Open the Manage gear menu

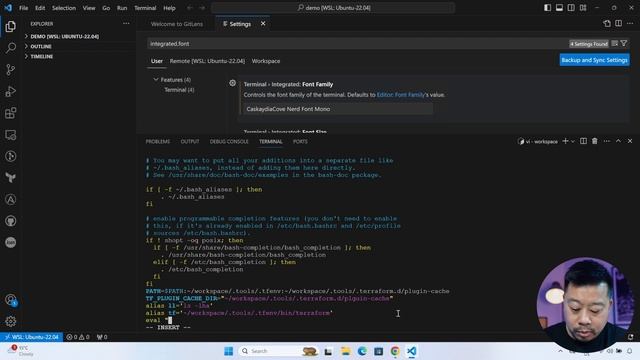(x=11, y=321)
